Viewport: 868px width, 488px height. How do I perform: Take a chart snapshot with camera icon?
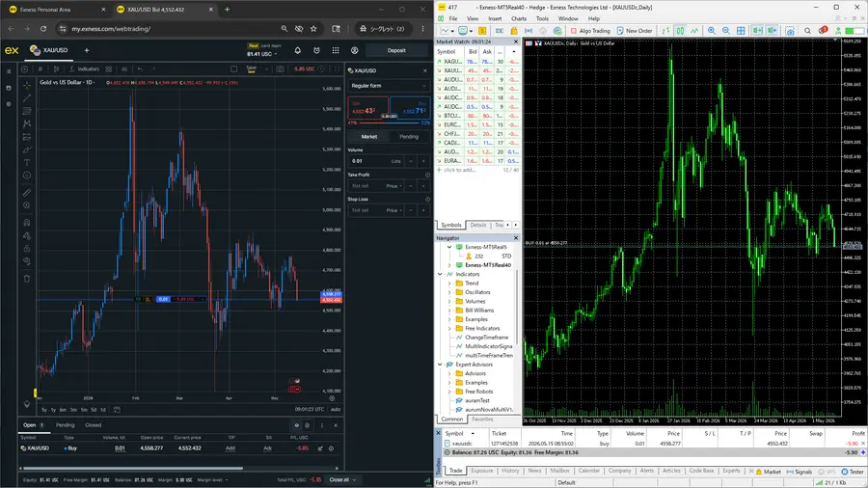(x=280, y=69)
